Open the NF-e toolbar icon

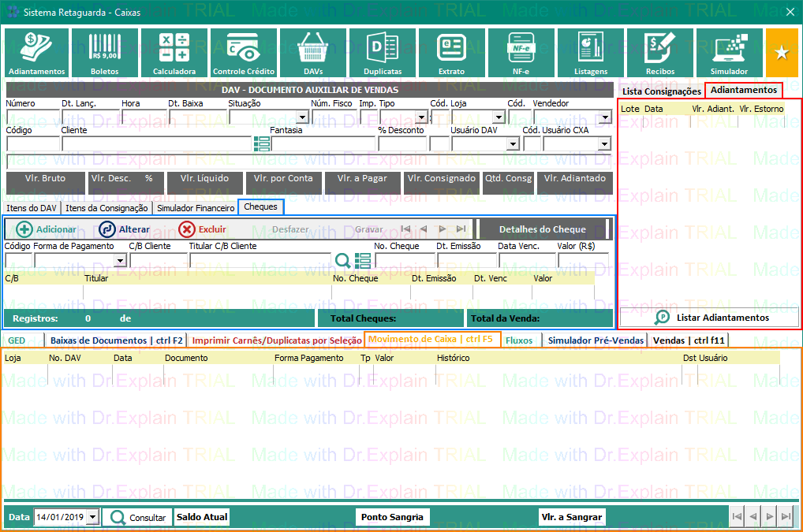click(521, 53)
